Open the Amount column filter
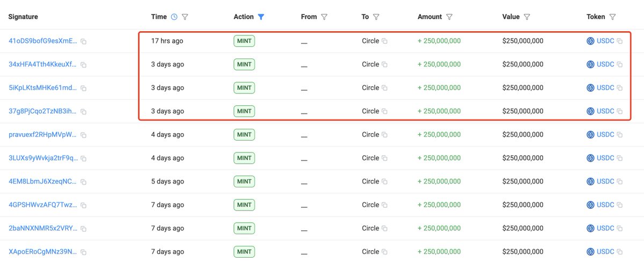The height and width of the screenshot is (262, 644). pos(449,17)
